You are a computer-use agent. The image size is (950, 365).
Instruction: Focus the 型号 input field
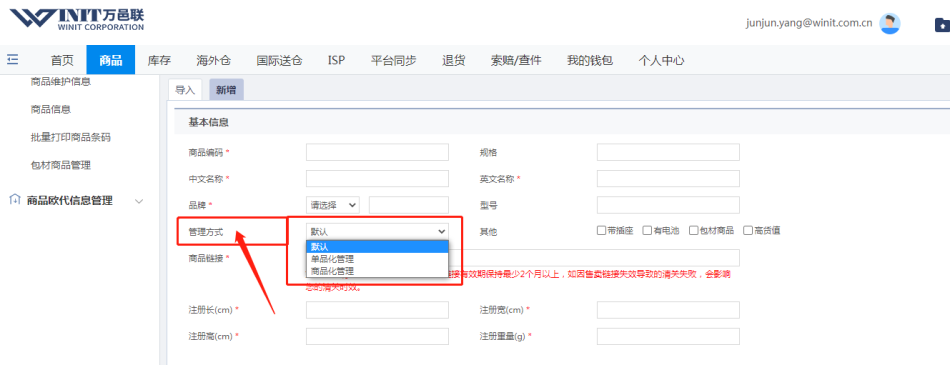pyautogui.click(x=668, y=205)
